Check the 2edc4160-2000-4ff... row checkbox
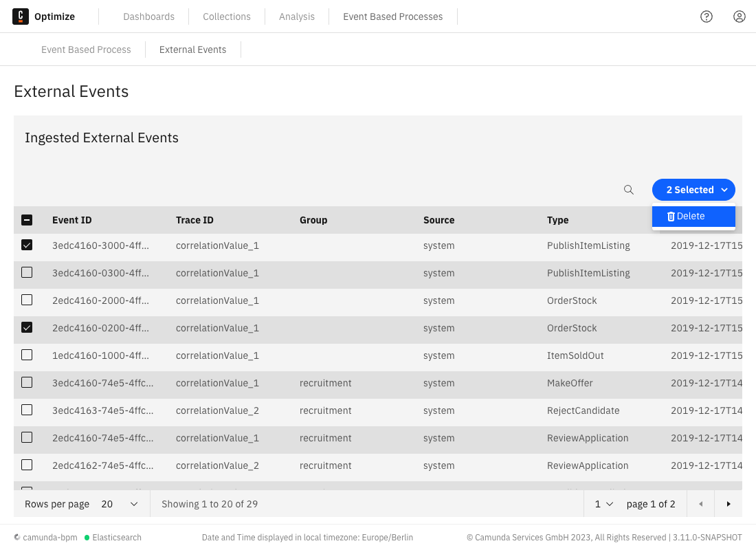The image size is (756, 550). tap(27, 300)
